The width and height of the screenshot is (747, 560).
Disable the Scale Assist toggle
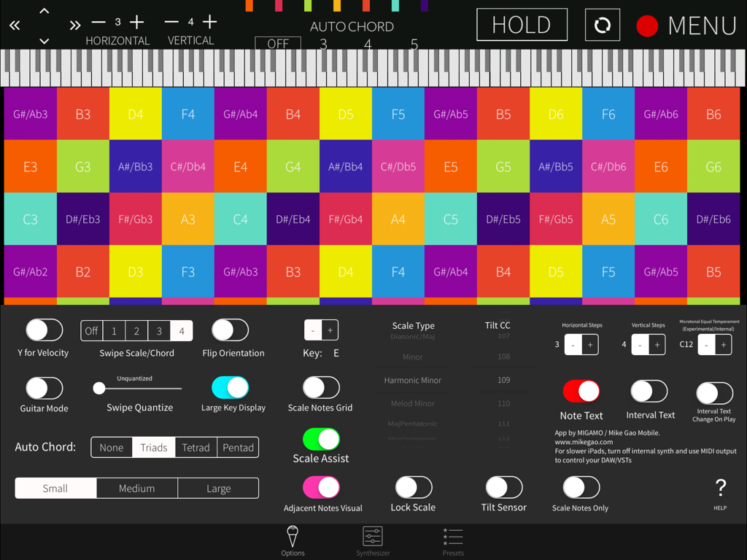[320, 438]
